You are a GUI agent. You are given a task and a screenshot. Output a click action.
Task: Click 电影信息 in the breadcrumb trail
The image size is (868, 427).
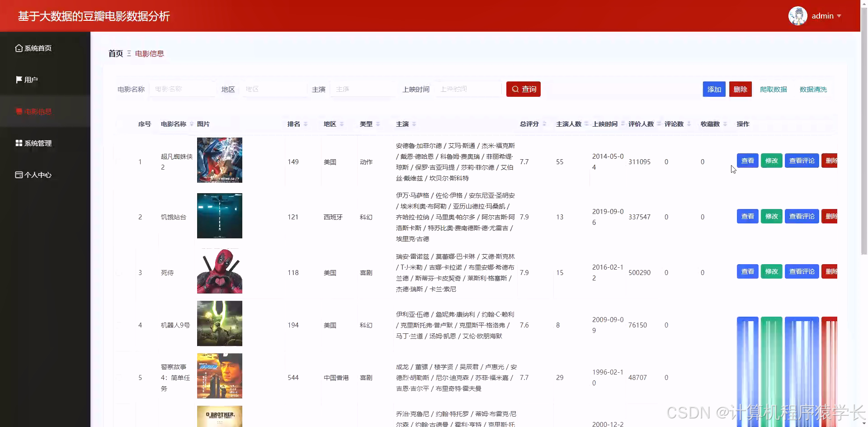coord(150,53)
